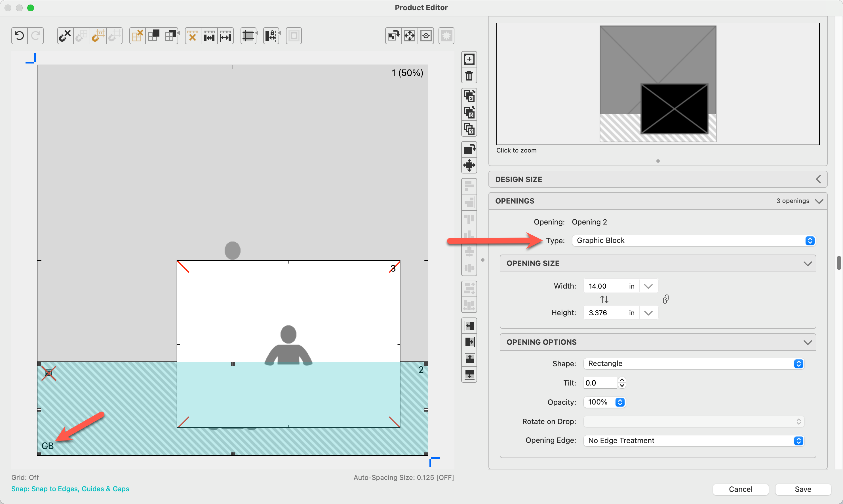Click the add opening plus icon

[x=469, y=59]
